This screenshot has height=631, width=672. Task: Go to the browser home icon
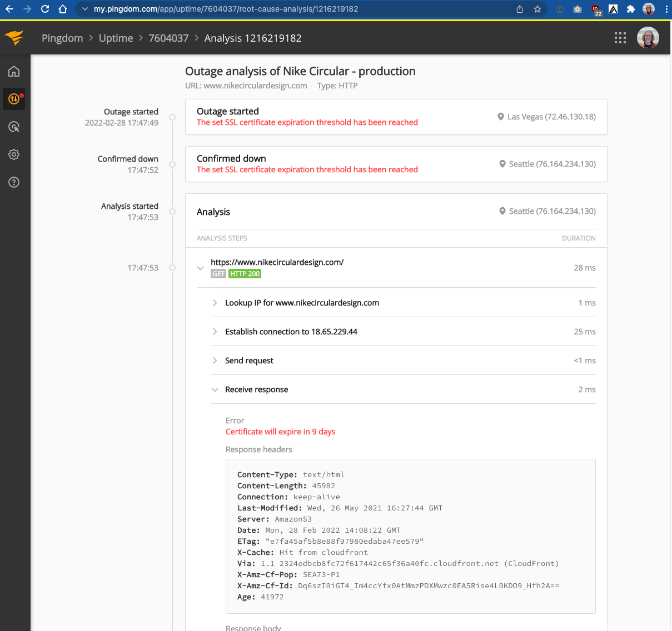pos(63,9)
